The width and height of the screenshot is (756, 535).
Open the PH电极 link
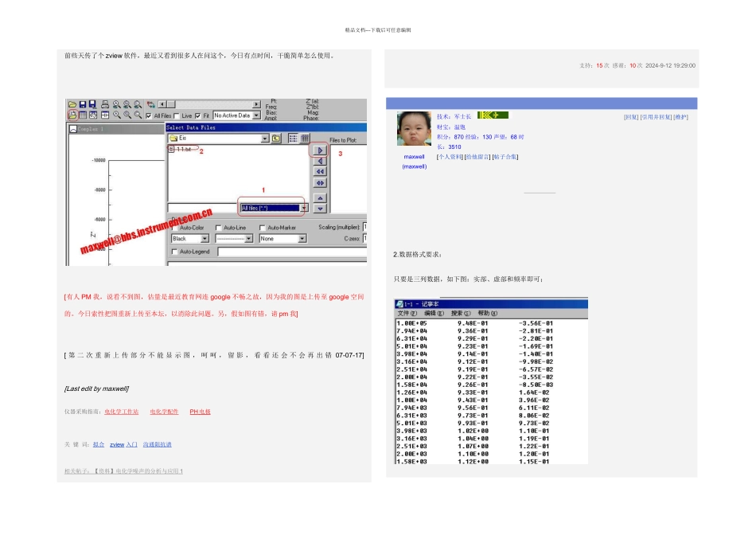[x=200, y=412]
